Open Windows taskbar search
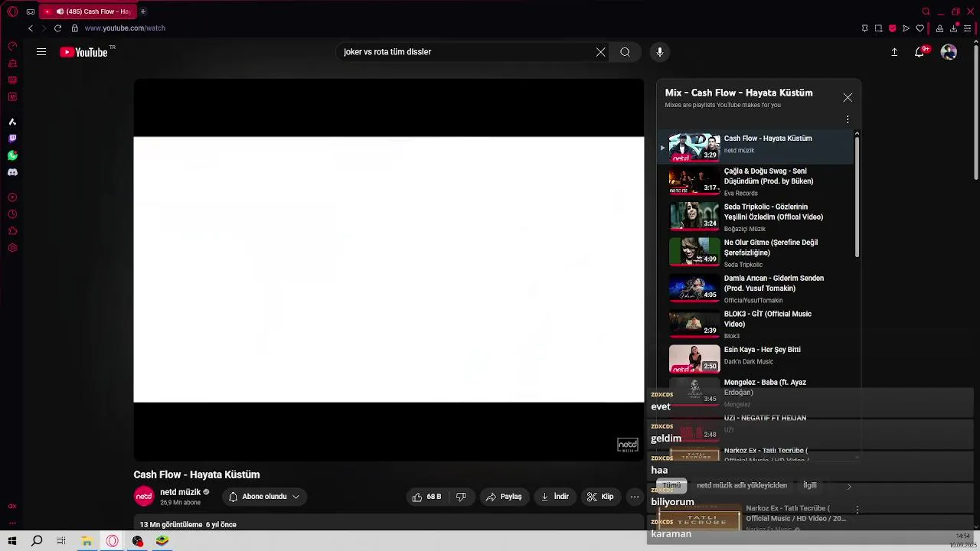980x551 pixels. pyautogui.click(x=37, y=541)
